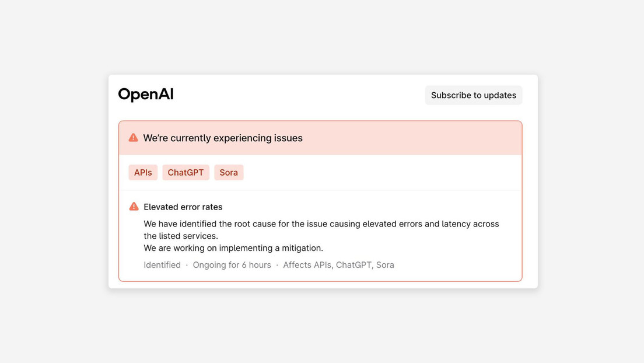Image resolution: width=644 pixels, height=363 pixels.
Task: Click the warning icon to view incident severity
Action: (x=133, y=137)
